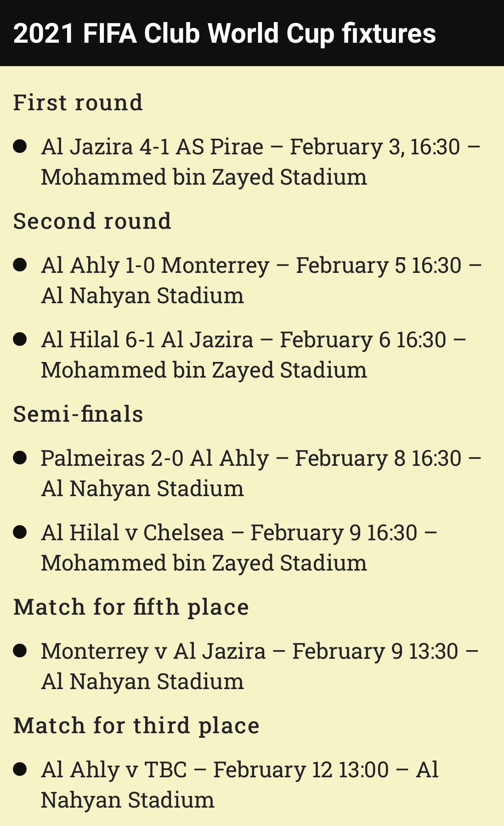This screenshot has width=504, height=826.
Task: Click bullet point beside Monterrey v Al Jazira
Action: point(20,651)
